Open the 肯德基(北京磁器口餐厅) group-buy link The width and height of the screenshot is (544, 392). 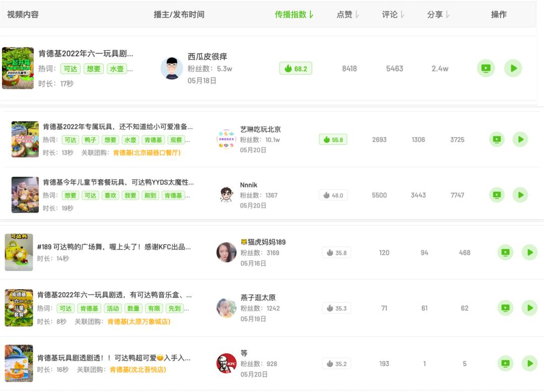pos(147,152)
